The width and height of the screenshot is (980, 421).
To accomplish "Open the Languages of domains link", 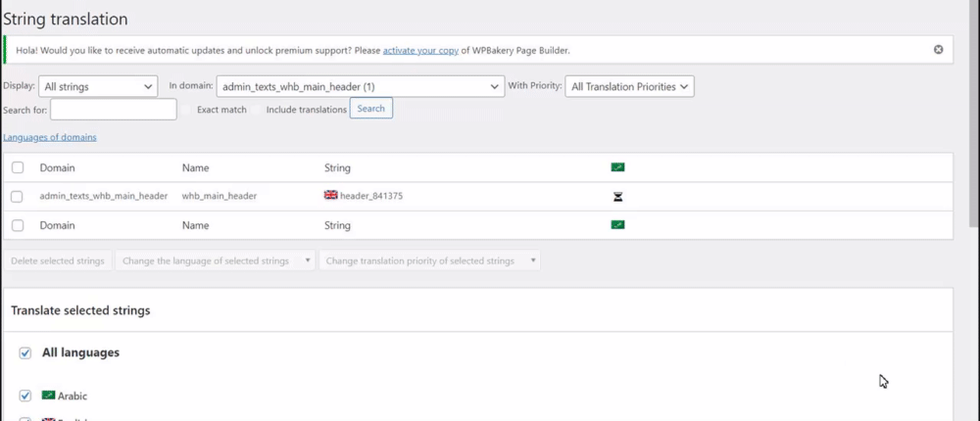I will click(x=50, y=137).
